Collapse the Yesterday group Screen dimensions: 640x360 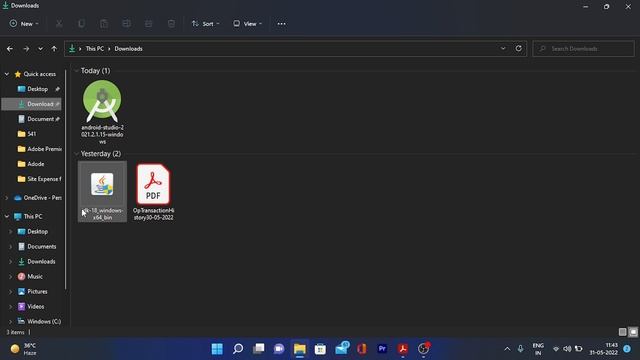76,154
